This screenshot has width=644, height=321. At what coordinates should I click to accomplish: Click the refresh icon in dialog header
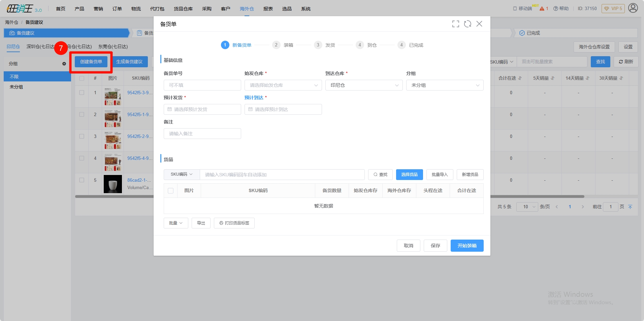pos(468,24)
